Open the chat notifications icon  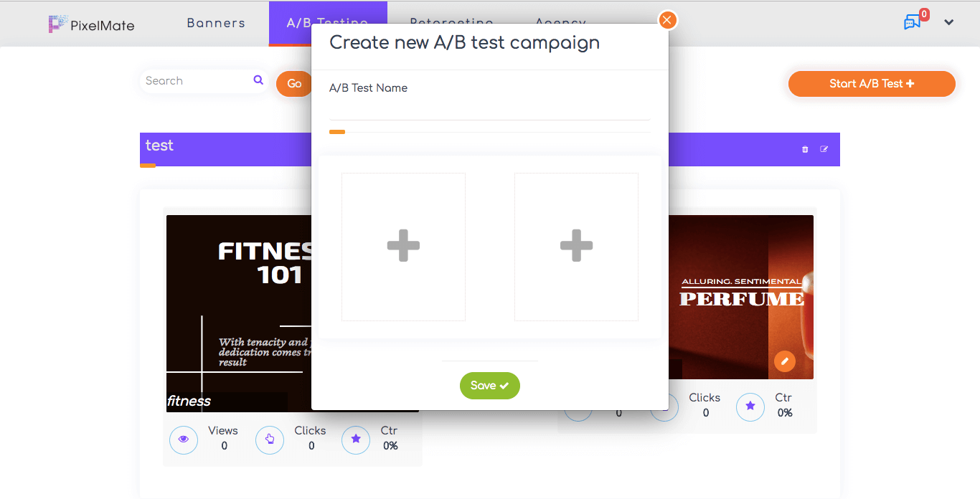[912, 22]
